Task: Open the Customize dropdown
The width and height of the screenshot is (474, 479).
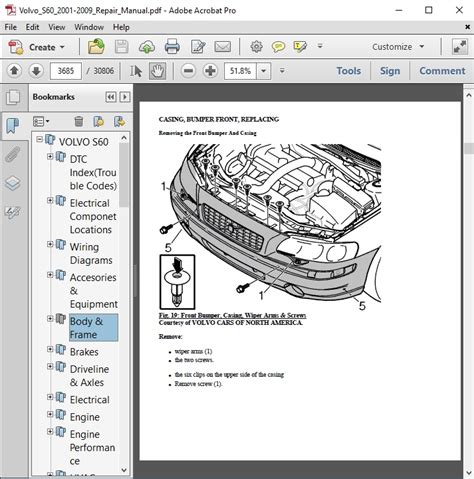Action: pos(398,47)
